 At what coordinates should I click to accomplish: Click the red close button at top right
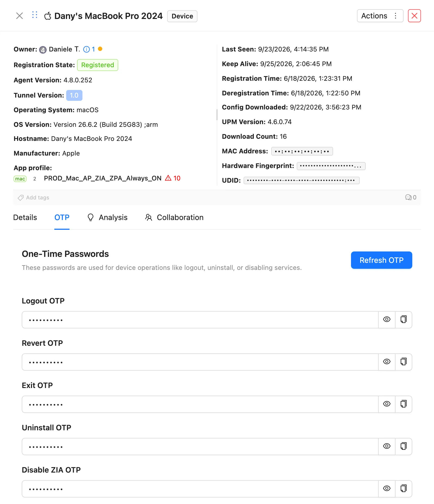click(414, 16)
